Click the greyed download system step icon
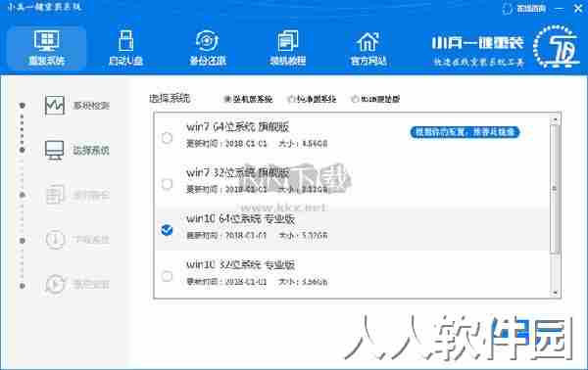Screen dimensions: 588x370 click(x=55, y=239)
